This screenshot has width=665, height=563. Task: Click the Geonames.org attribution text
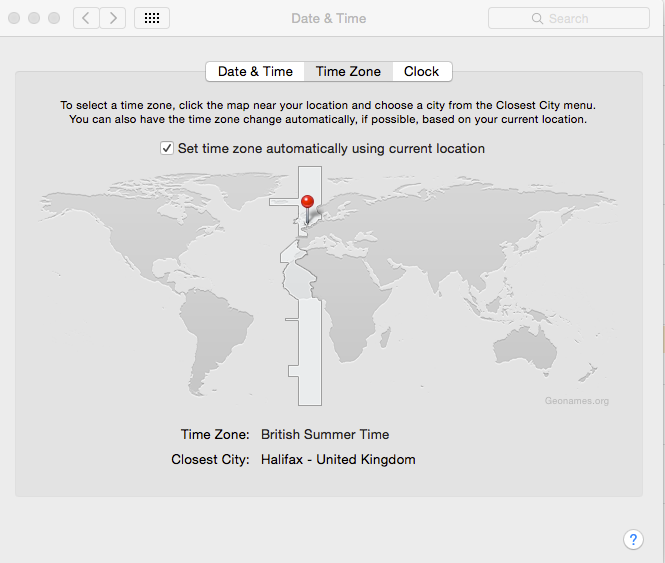tap(576, 401)
